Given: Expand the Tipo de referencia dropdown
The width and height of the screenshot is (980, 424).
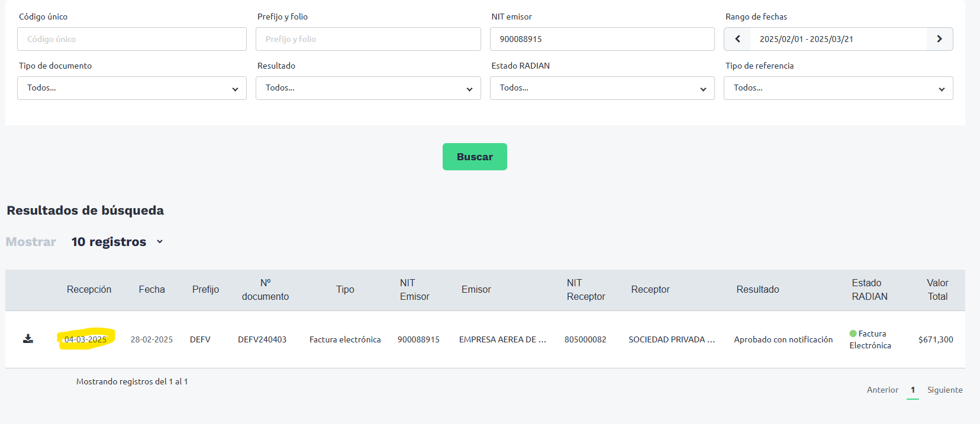Looking at the screenshot, I should pyautogui.click(x=838, y=88).
